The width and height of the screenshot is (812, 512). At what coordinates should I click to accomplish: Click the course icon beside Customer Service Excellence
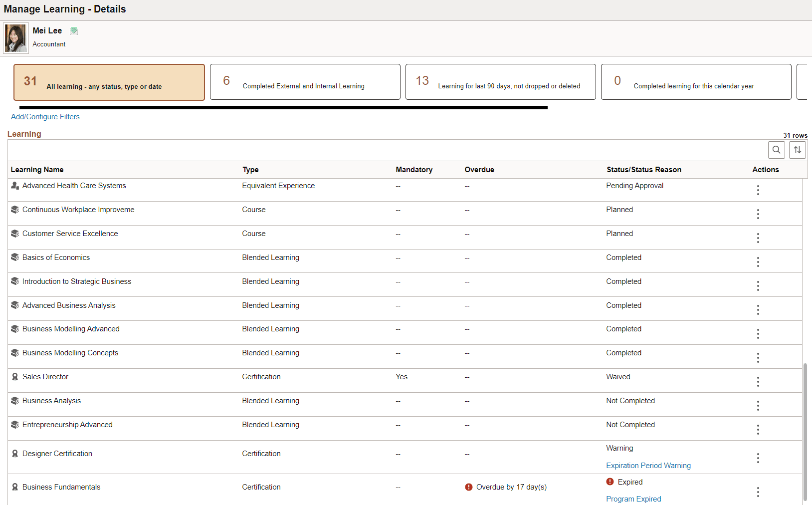pos(14,234)
